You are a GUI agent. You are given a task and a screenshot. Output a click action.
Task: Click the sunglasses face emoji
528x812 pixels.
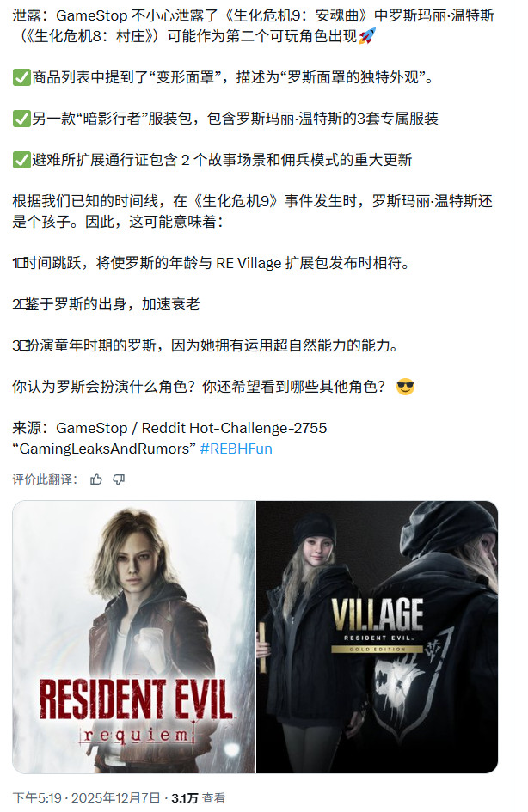(405, 387)
